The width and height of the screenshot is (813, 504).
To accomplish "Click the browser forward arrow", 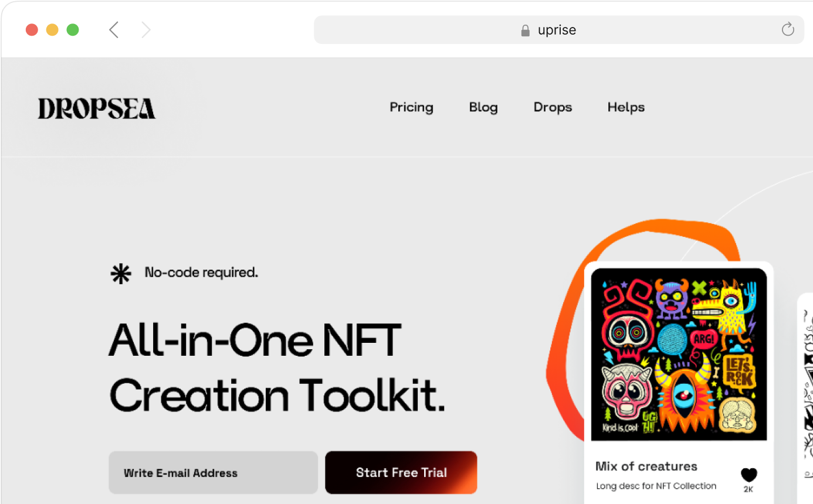I will [146, 30].
